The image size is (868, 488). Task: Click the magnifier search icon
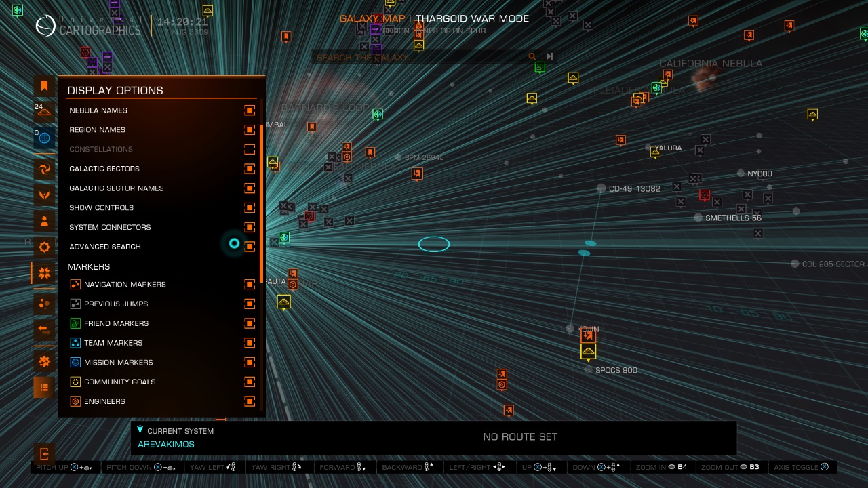(532, 57)
